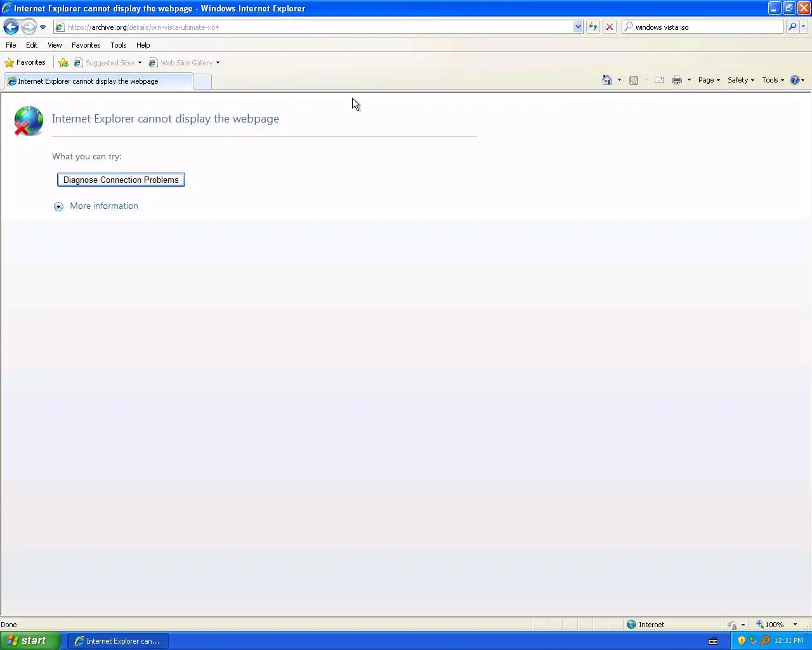Expand the zoom level dropdown arrow
Image resolution: width=812 pixels, height=650 pixels.
click(x=795, y=625)
